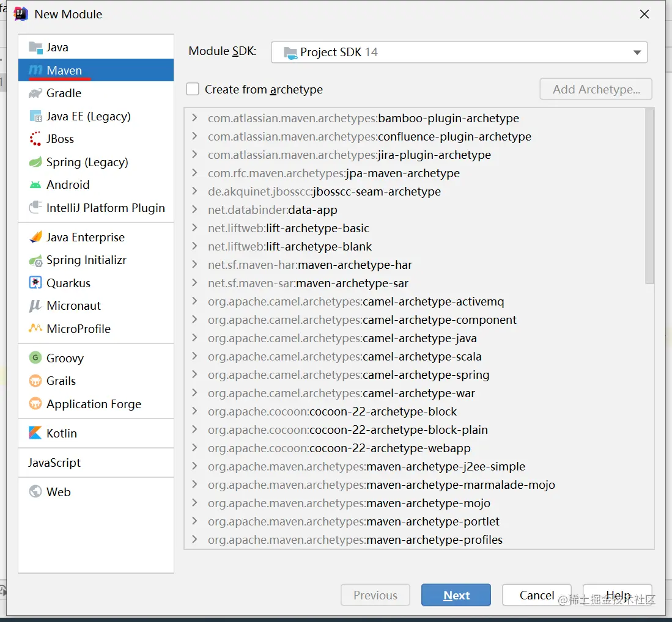Enable Create from archetype checkbox

coord(193,89)
